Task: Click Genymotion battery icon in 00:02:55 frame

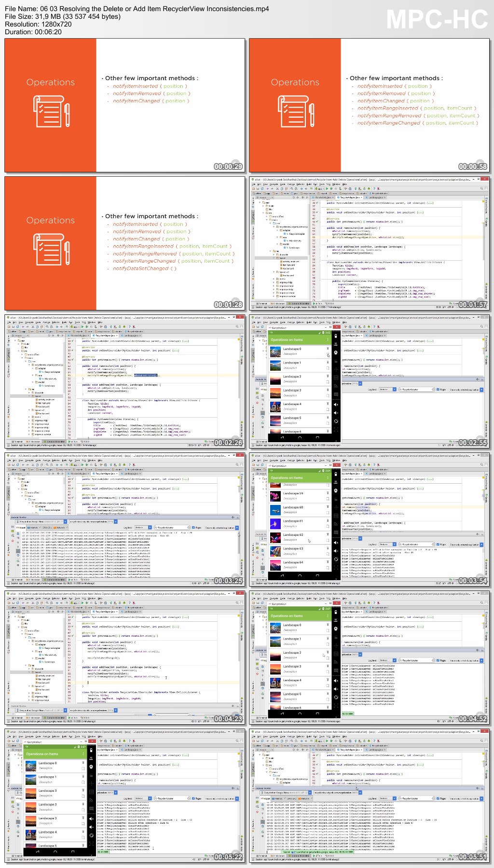Action: (336, 336)
